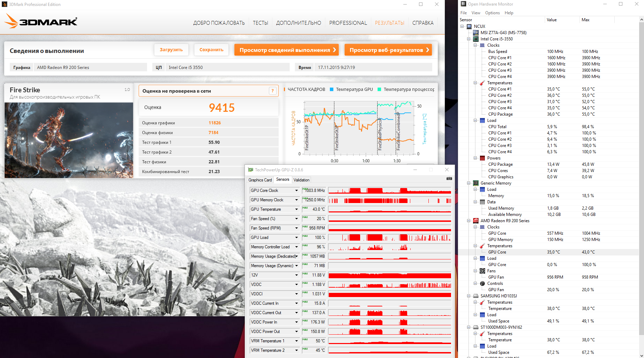Click the Intel Core i5-3550 chip icon

click(476, 39)
